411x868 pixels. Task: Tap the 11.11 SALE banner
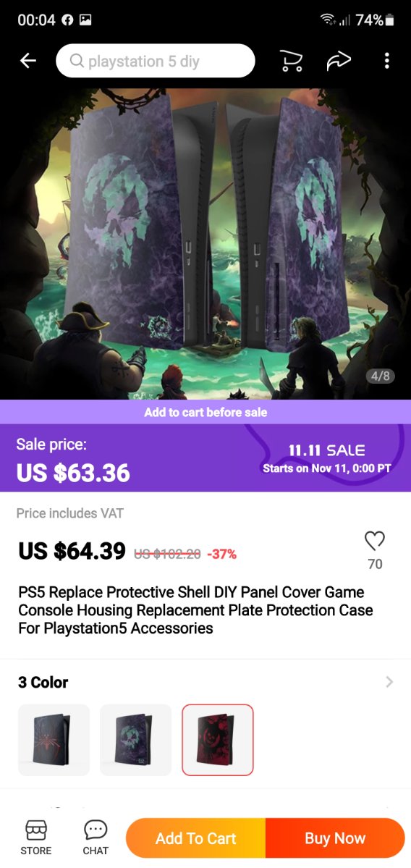tap(327, 458)
